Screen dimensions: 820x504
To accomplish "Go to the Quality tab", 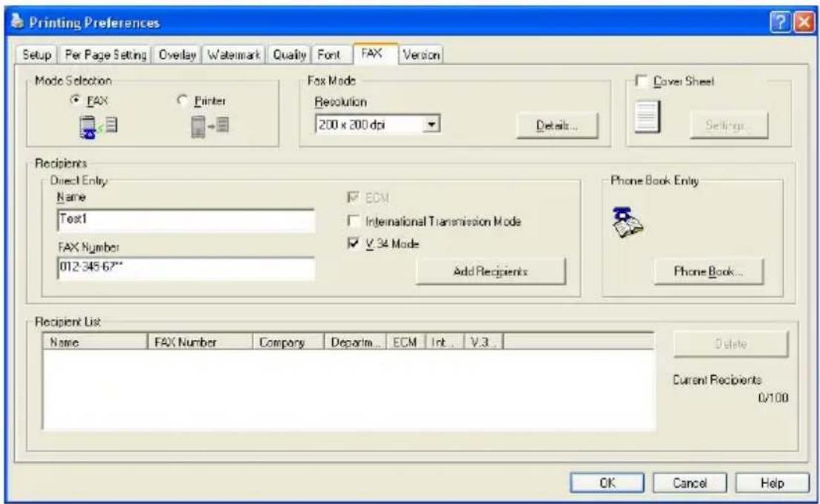I will point(289,55).
